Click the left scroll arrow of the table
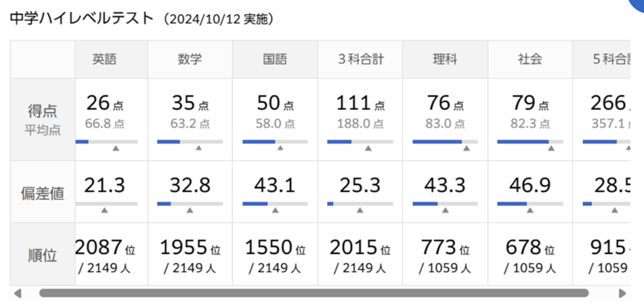The width and height of the screenshot is (644, 307). click(18, 293)
